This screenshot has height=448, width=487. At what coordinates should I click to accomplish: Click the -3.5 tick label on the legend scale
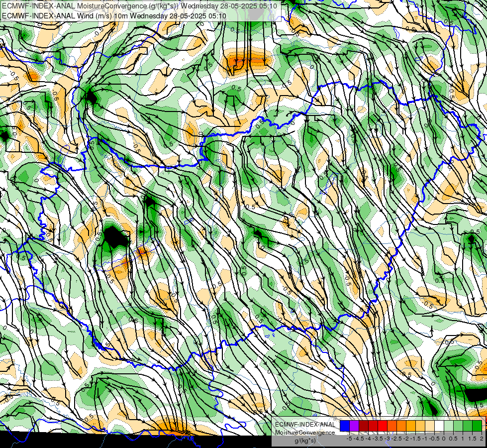[378, 439]
